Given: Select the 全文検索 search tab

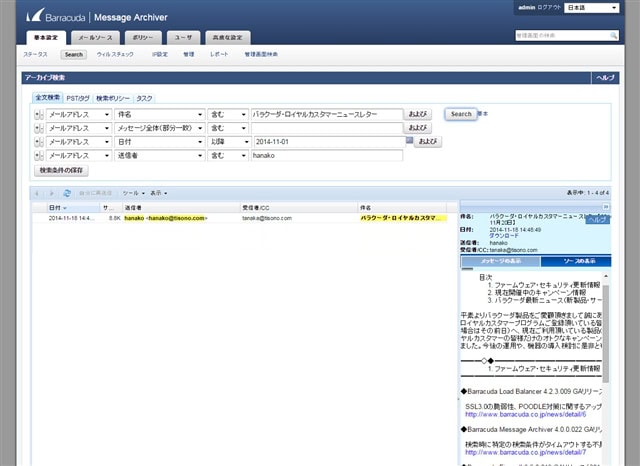Looking at the screenshot, I should coord(48,98).
